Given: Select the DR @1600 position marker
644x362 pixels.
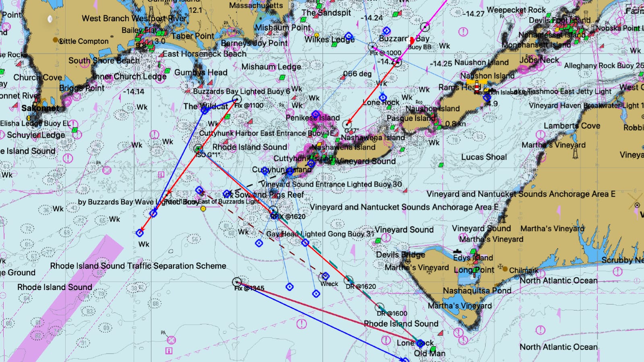Looking at the screenshot, I should tap(379, 308).
